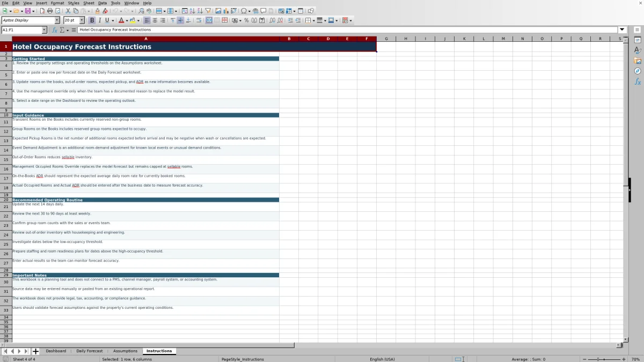
Task: Insert an image via toolbar icon
Action: 218,11
